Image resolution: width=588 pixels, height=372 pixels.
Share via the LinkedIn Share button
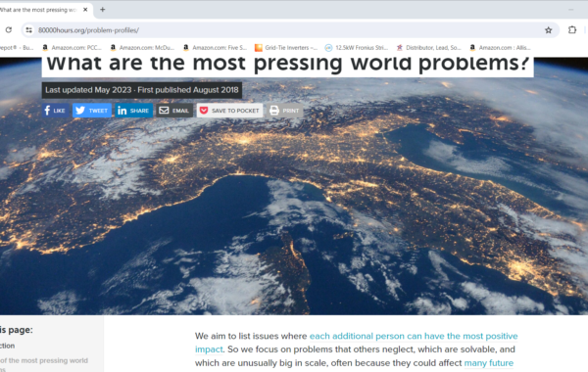134,111
